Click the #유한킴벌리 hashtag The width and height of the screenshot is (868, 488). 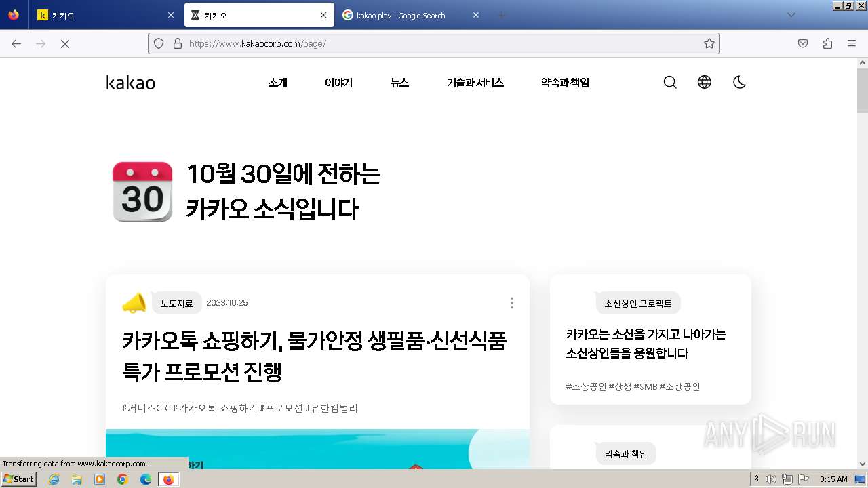331,408
